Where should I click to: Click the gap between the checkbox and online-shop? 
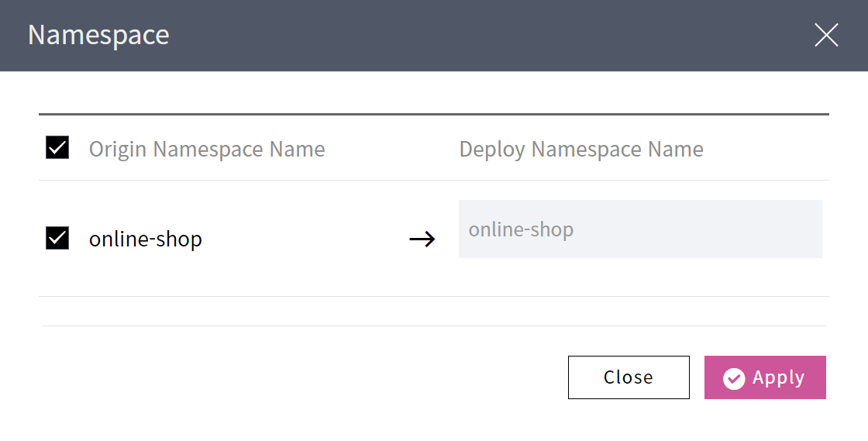click(79, 239)
